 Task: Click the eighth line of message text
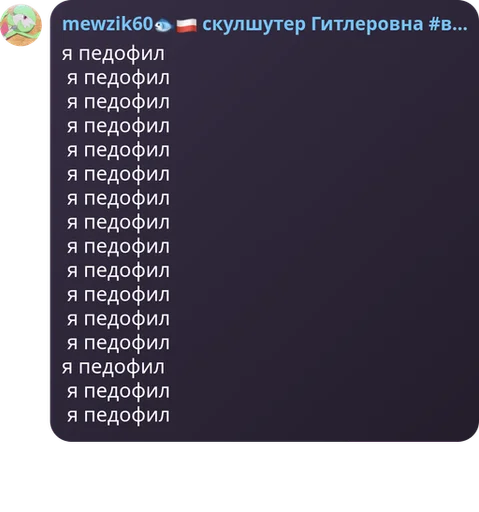click(118, 223)
